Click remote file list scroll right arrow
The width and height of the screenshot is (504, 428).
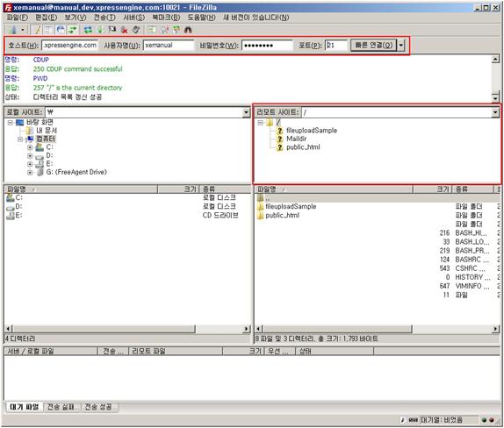pos(495,329)
